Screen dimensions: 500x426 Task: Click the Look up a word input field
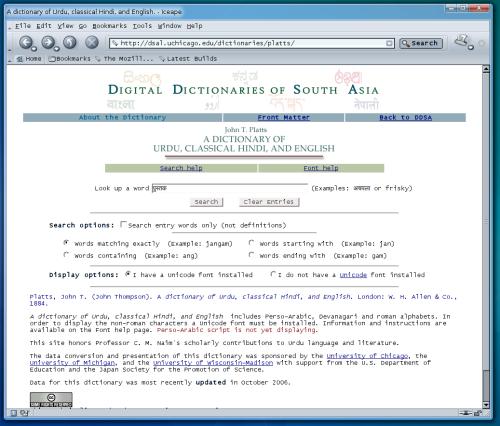pyautogui.click(x=230, y=188)
